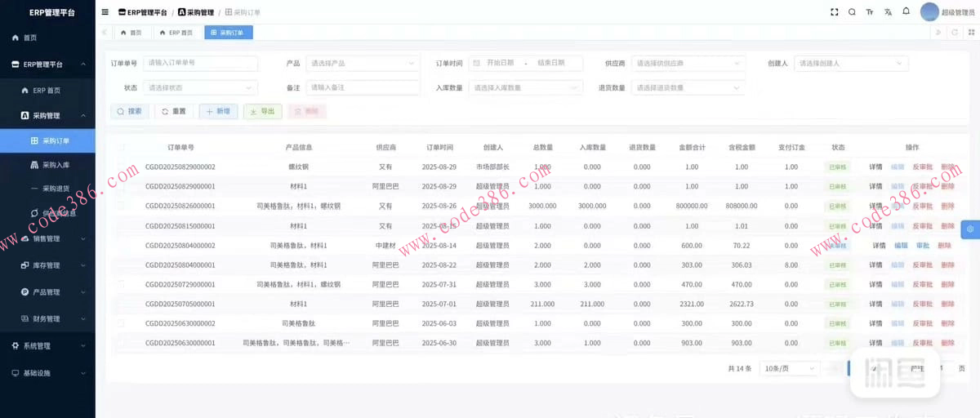
Task: Open the floating settings gear on the right edge
Action: pyautogui.click(x=970, y=229)
